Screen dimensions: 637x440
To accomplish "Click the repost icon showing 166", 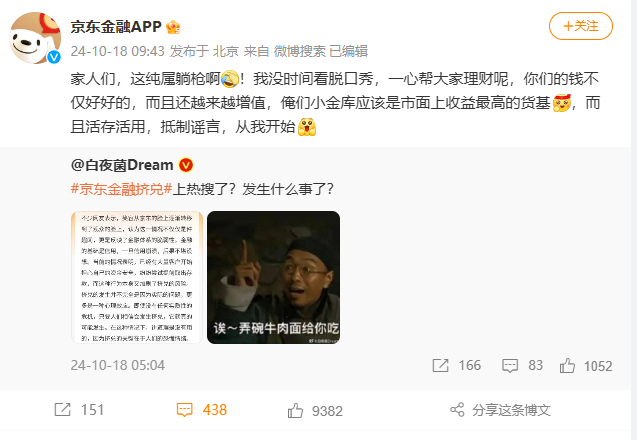I will coord(440,366).
